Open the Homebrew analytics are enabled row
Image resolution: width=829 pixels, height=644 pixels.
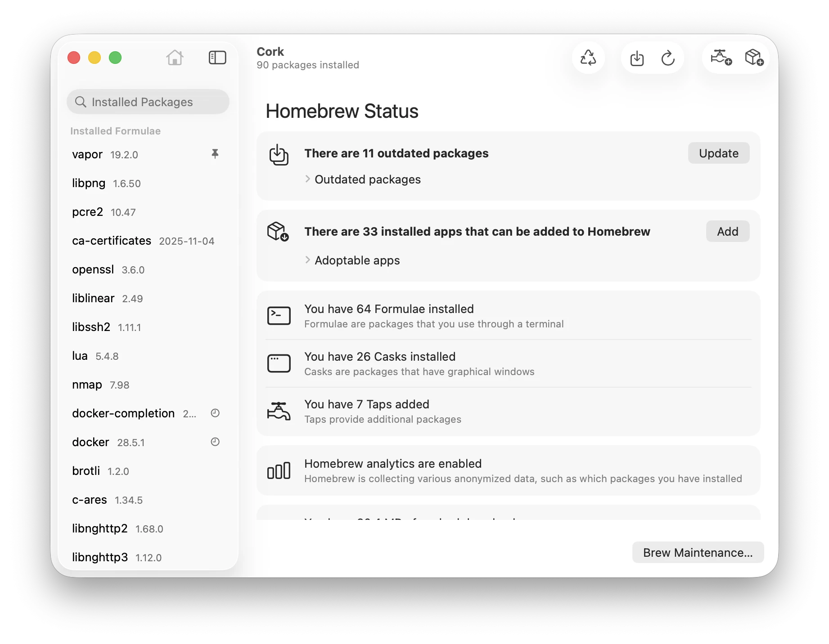pyautogui.click(x=508, y=471)
